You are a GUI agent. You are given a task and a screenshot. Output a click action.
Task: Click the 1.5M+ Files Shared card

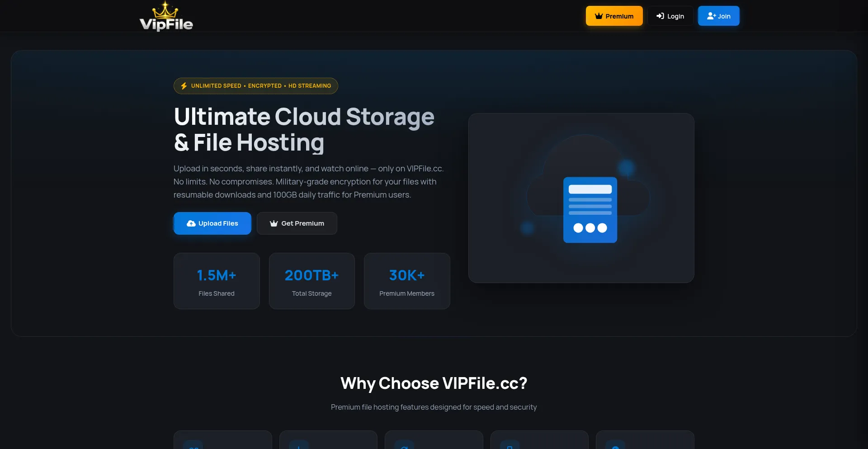[x=217, y=281]
